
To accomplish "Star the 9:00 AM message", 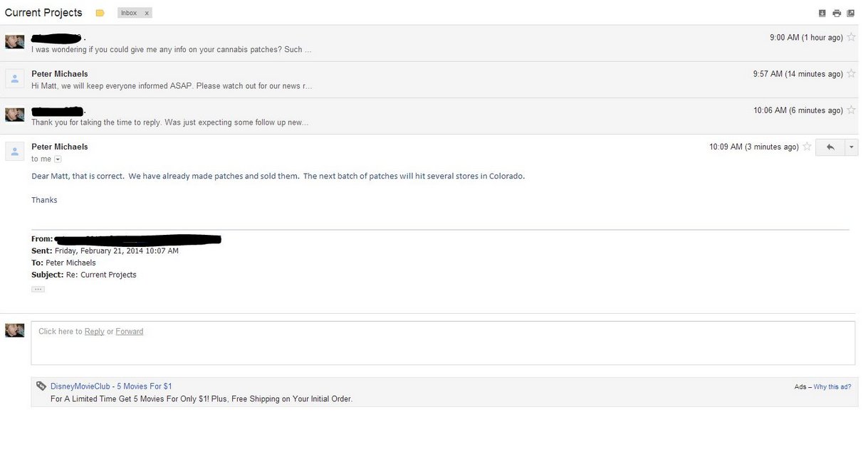I will coord(852,37).
